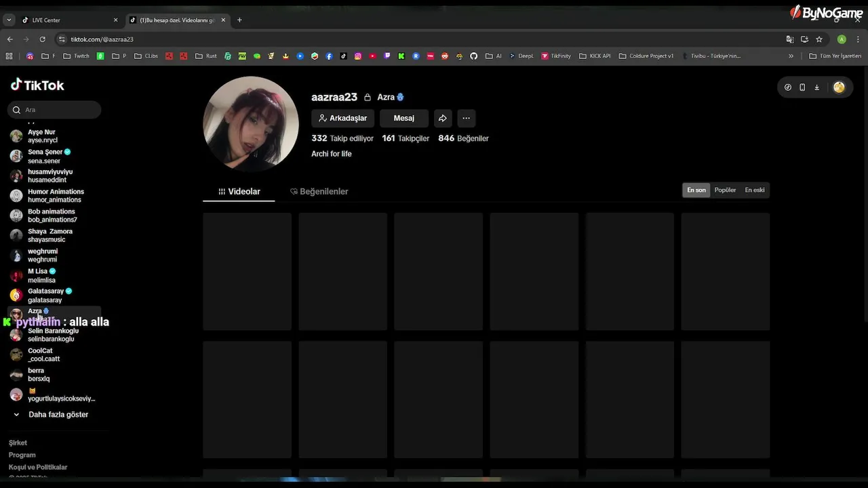
Task: View the 161 Takipçiler list
Action: 406,138
